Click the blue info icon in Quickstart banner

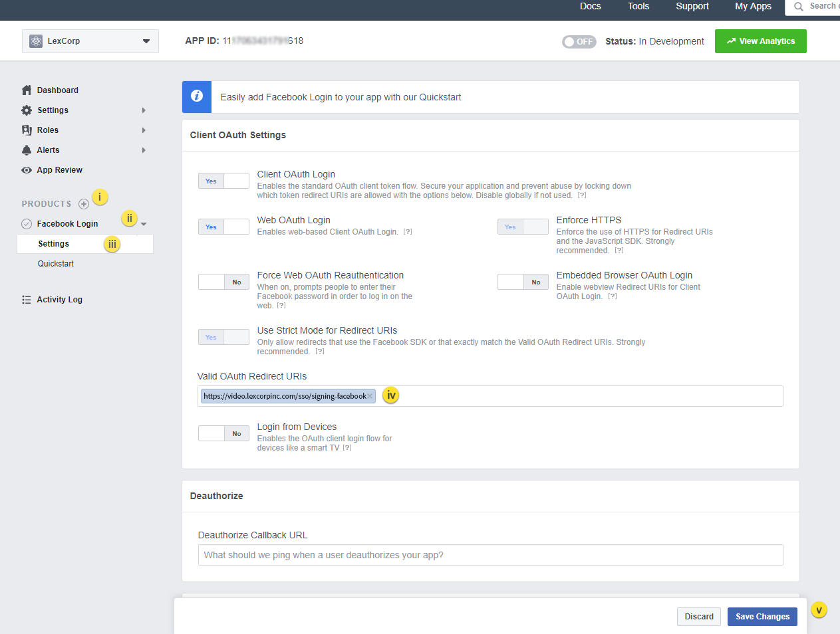197,96
